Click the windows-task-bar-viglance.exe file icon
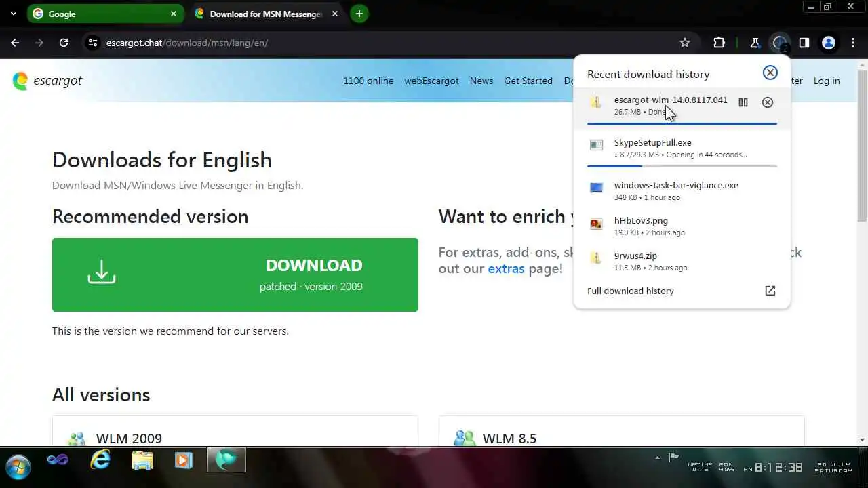 pyautogui.click(x=596, y=188)
